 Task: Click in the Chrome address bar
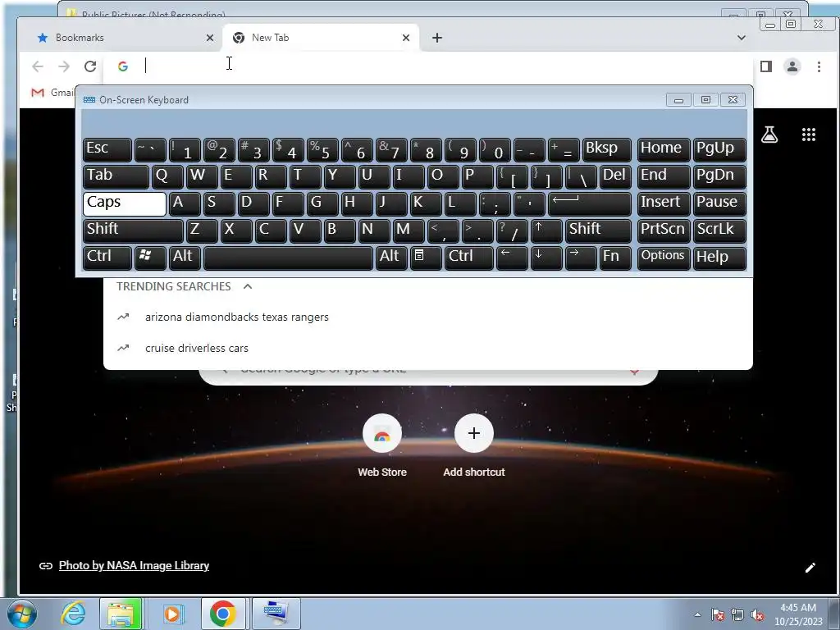tap(428, 66)
